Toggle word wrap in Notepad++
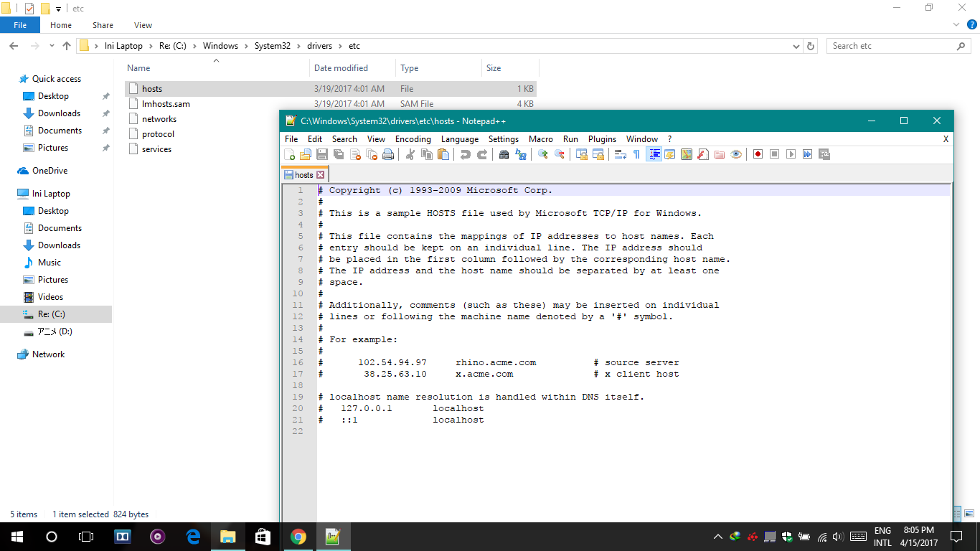This screenshot has height=551, width=980. point(621,154)
